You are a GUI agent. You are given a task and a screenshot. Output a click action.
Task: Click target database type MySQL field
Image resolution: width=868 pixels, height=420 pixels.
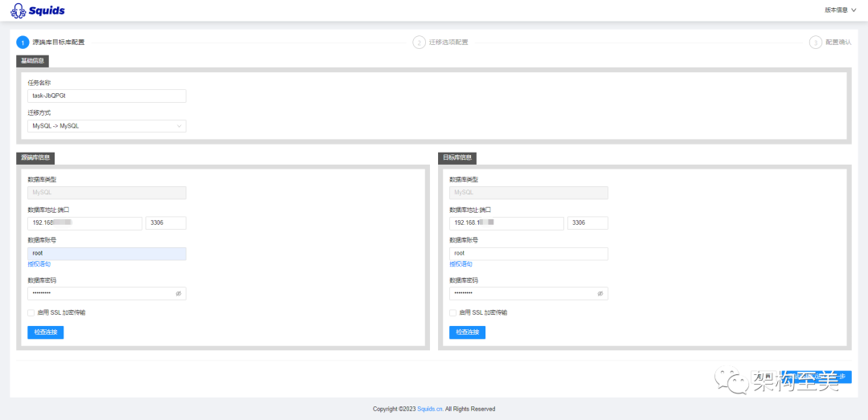[529, 193]
